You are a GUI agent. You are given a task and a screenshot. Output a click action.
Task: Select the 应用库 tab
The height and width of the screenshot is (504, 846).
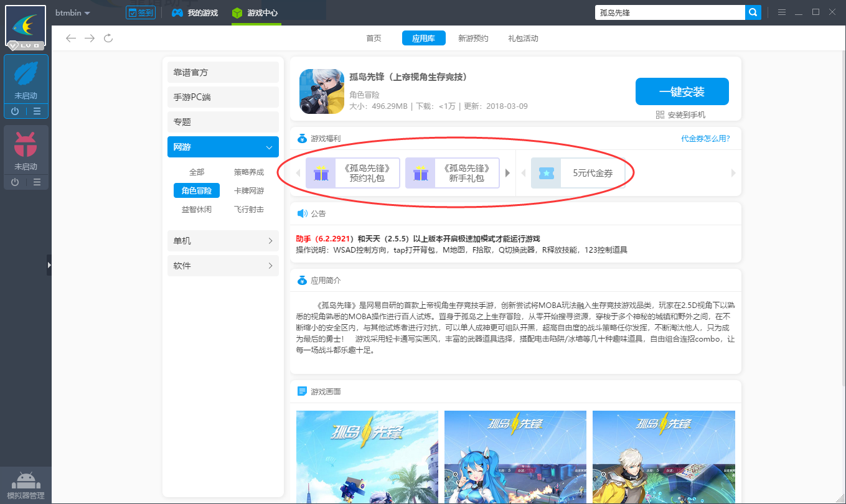tap(423, 39)
